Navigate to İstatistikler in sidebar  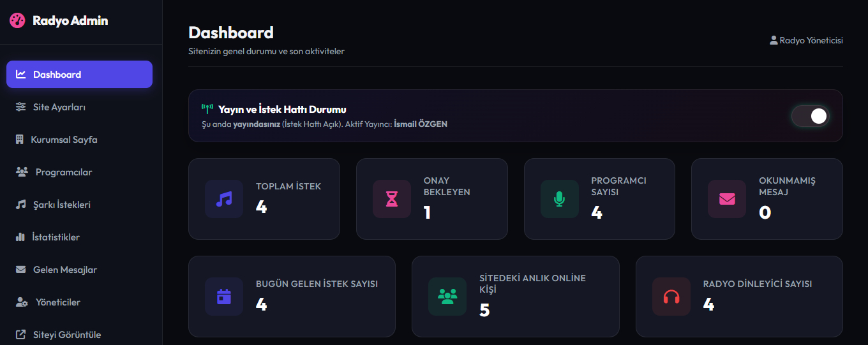79,237
